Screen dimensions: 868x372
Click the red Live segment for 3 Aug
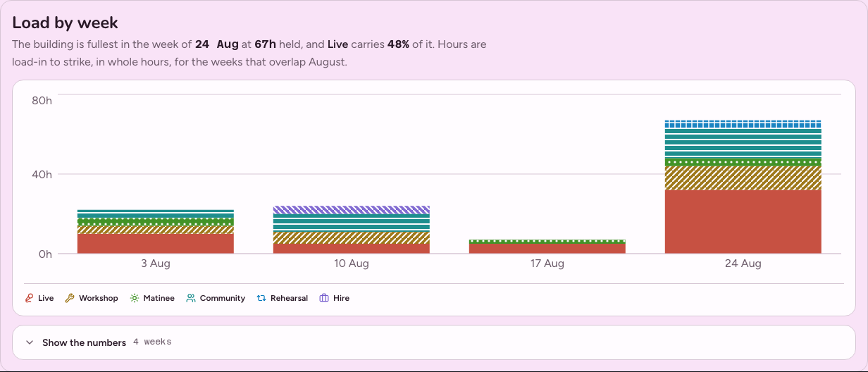click(x=156, y=244)
